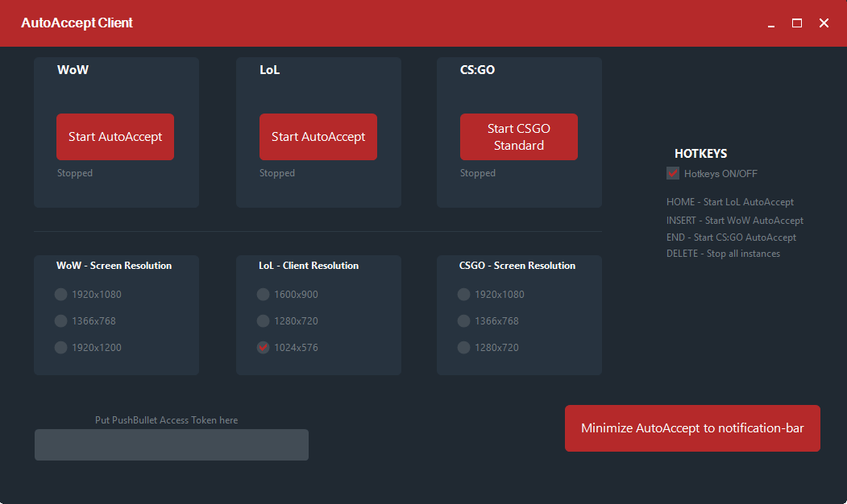The width and height of the screenshot is (847, 504).
Task: Click the HOTKEYS heading
Action: click(700, 153)
